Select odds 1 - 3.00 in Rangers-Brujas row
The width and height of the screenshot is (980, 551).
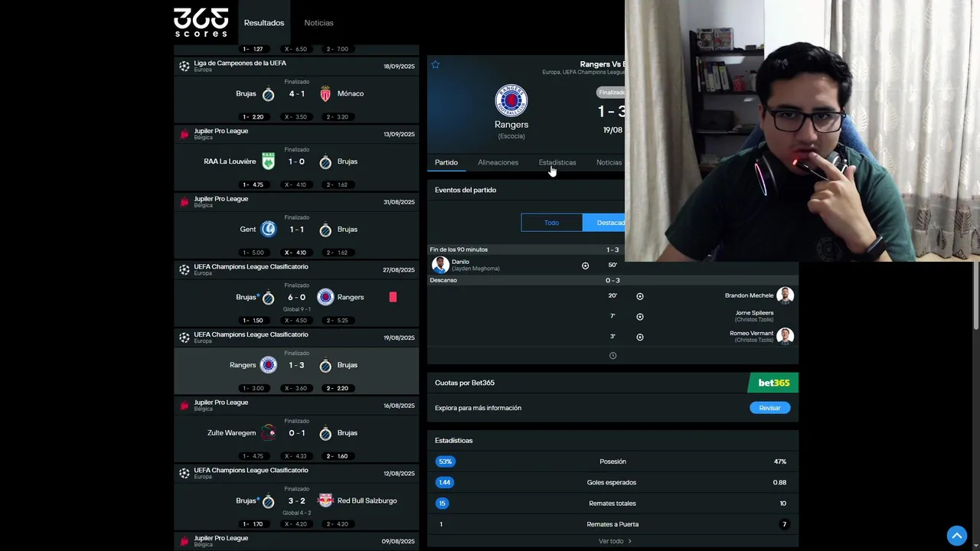[253, 388]
